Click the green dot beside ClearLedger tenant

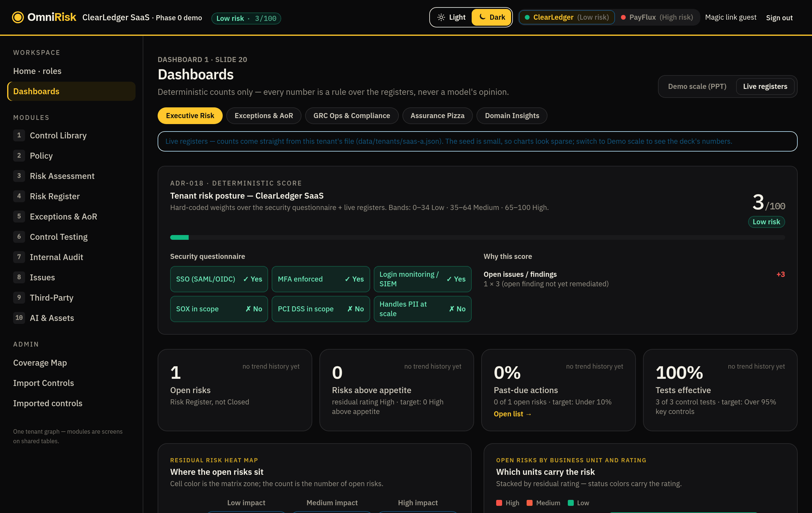(527, 17)
